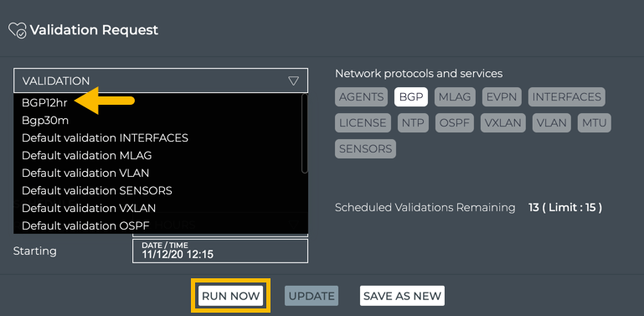
Task: Enable the SENSORS protocol chip
Action: 365,148
